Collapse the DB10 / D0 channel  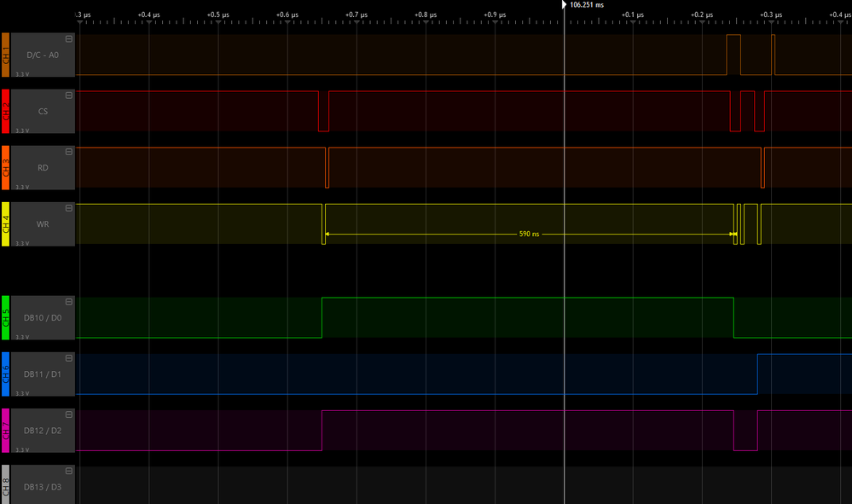(x=69, y=302)
